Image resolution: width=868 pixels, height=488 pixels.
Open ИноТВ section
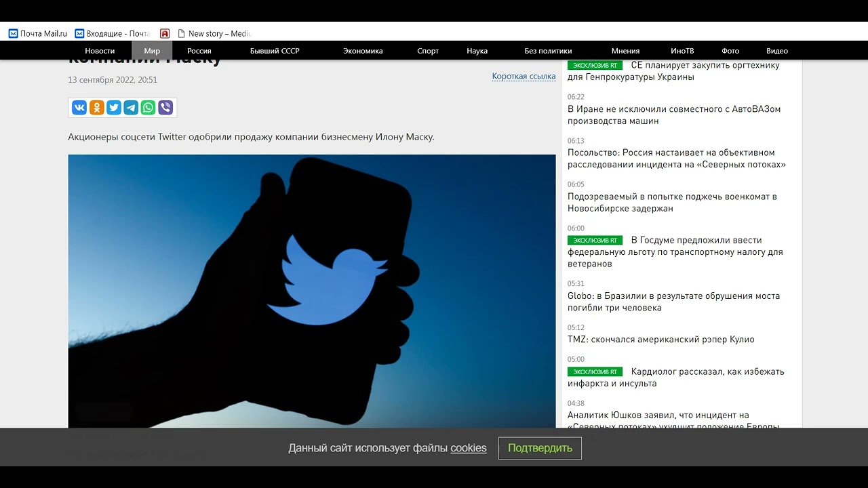[682, 51]
